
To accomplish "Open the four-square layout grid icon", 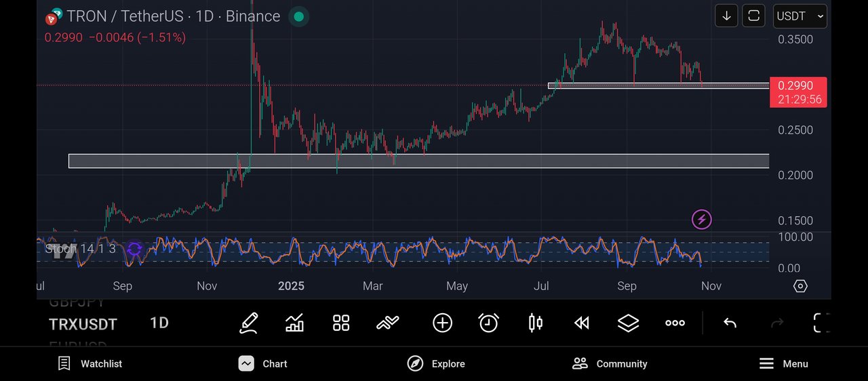I will (x=341, y=323).
